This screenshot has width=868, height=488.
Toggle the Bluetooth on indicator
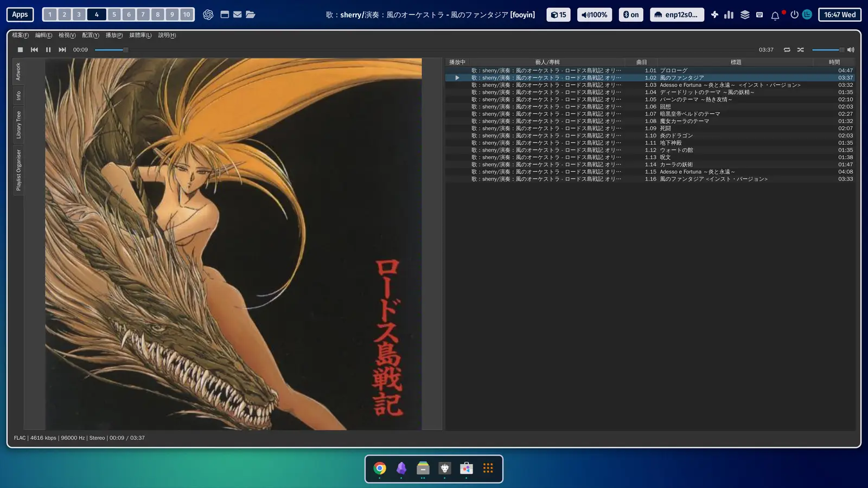coord(631,15)
